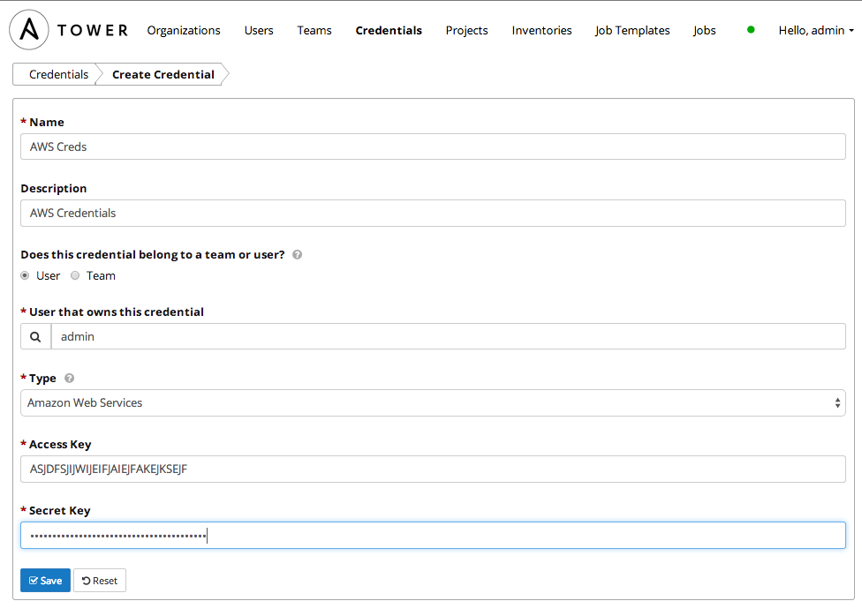Open help icon beside team or user question
862x616 pixels.
pyautogui.click(x=297, y=254)
